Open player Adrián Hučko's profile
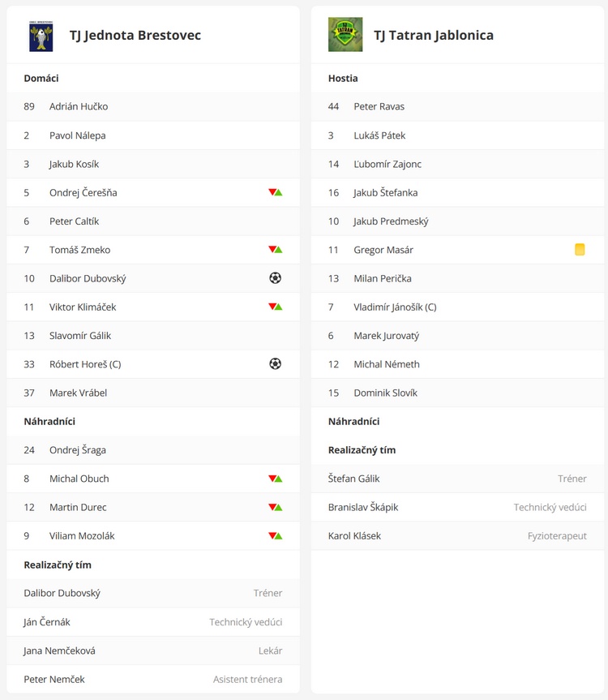608x700 pixels. tap(79, 107)
